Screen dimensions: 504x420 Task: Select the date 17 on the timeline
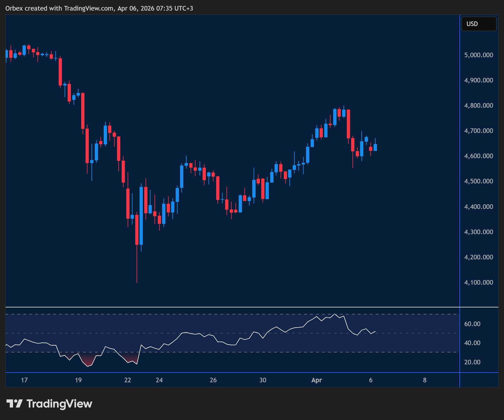(24, 380)
